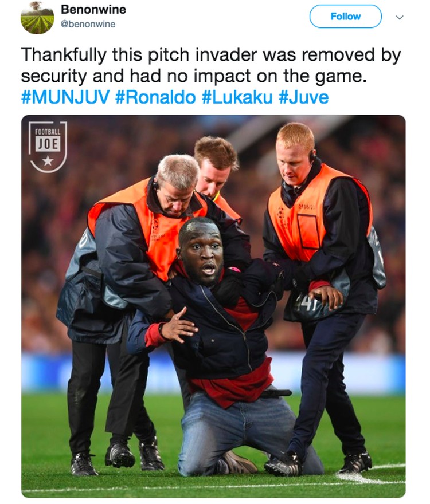This screenshot has width=430, height=504.
Task: Open the #Juve hashtag
Action: (x=304, y=97)
